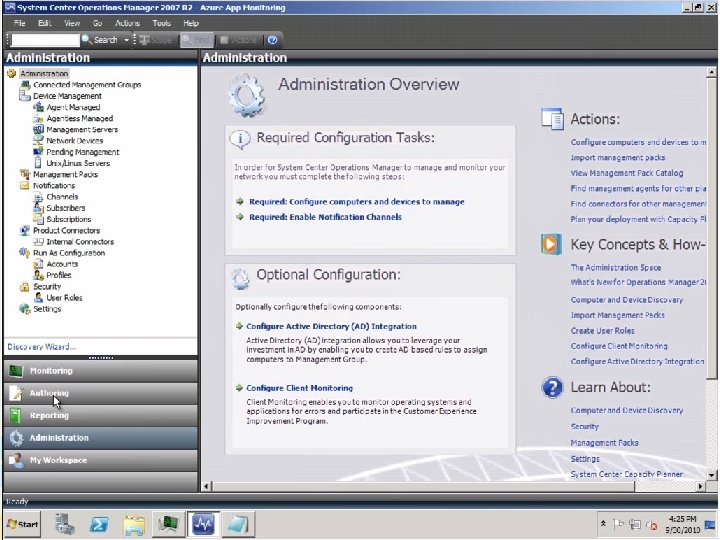The width and height of the screenshot is (720, 540).
Task: Open the My Workspace pane
Action: pyautogui.click(x=101, y=460)
